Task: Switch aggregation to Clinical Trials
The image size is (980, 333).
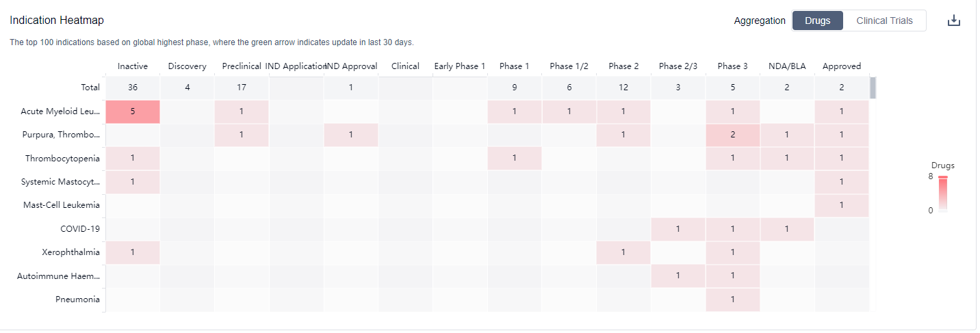Action: point(884,21)
